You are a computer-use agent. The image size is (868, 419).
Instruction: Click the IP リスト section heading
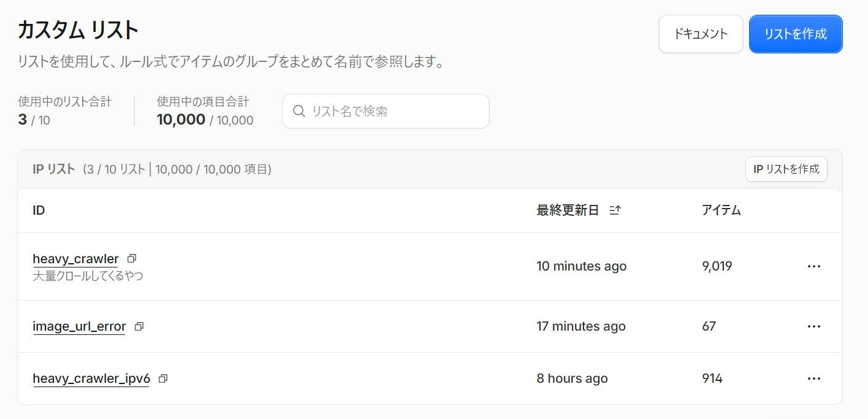(54, 169)
